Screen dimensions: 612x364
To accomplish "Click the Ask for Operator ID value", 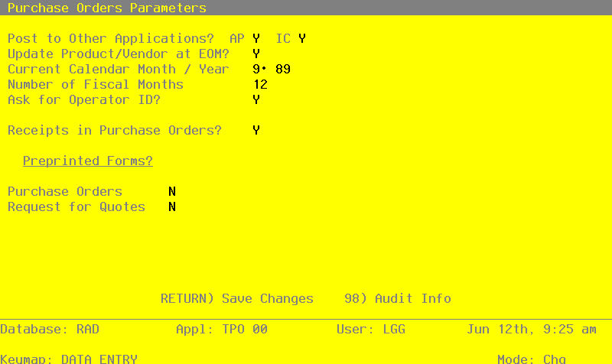I will [256, 100].
